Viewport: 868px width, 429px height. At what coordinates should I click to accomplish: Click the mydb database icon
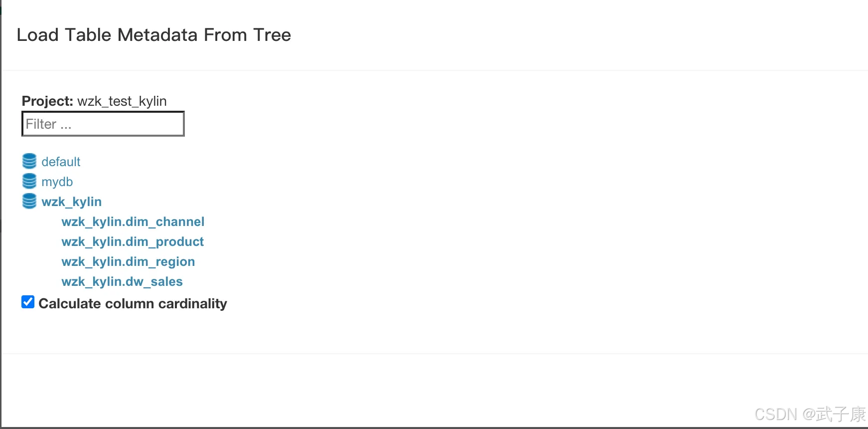click(x=29, y=181)
